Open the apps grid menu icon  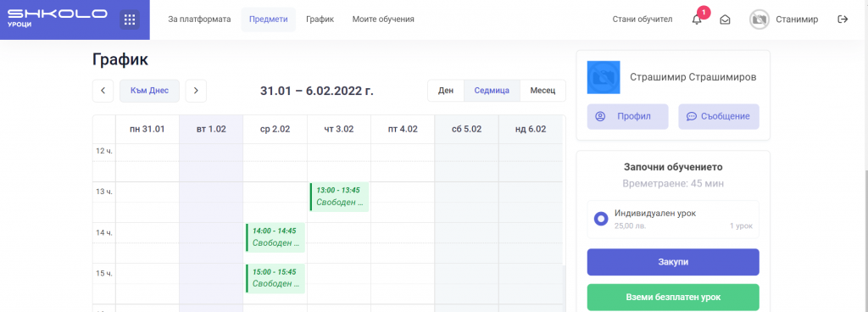pos(130,19)
